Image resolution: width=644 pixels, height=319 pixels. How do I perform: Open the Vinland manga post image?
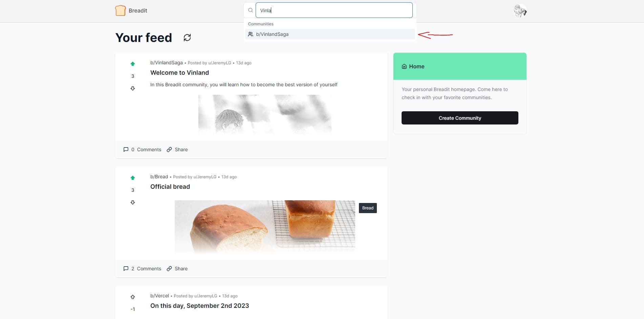click(x=265, y=114)
